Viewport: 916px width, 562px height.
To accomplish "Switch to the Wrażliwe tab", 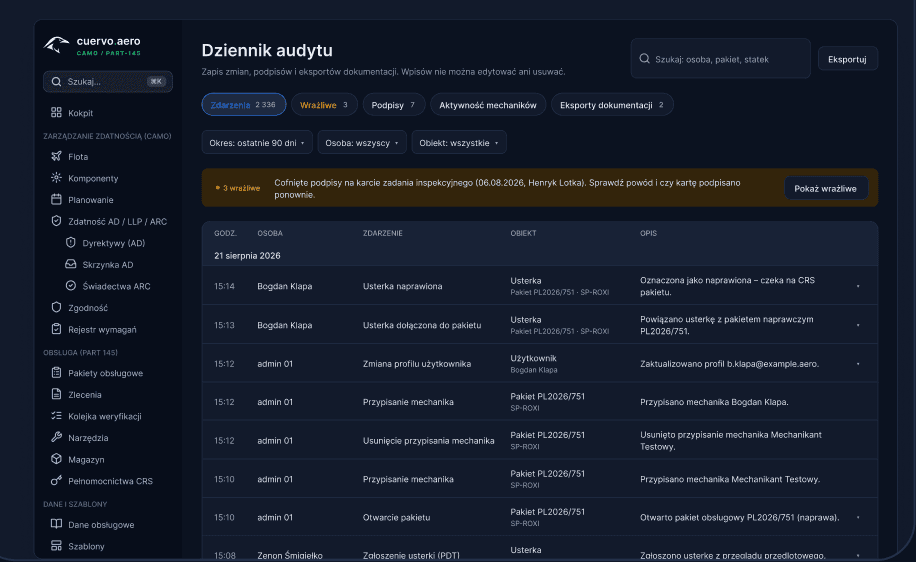I will coord(324,105).
